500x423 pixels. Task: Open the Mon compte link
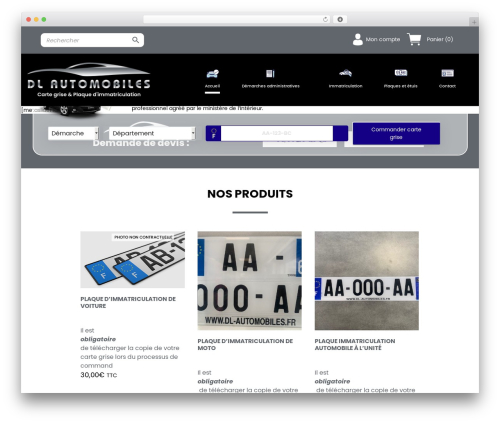[x=383, y=39]
